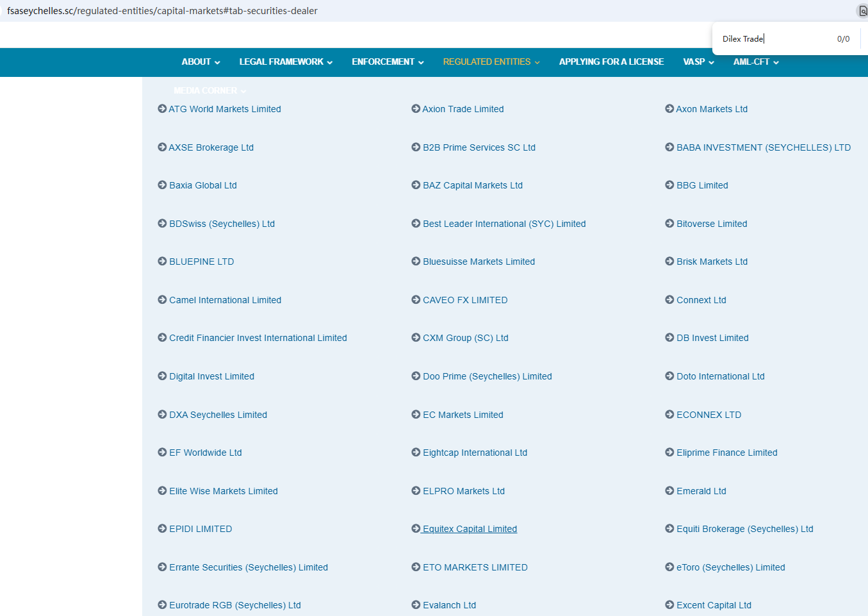Open the AML-CFT dropdown menu
Screen dimensions: 868x616
[x=756, y=62]
